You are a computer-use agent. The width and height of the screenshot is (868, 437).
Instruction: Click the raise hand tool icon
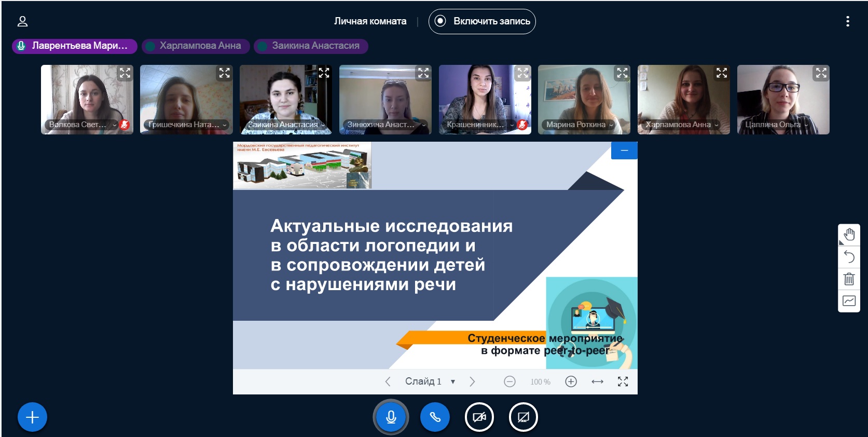pos(849,235)
